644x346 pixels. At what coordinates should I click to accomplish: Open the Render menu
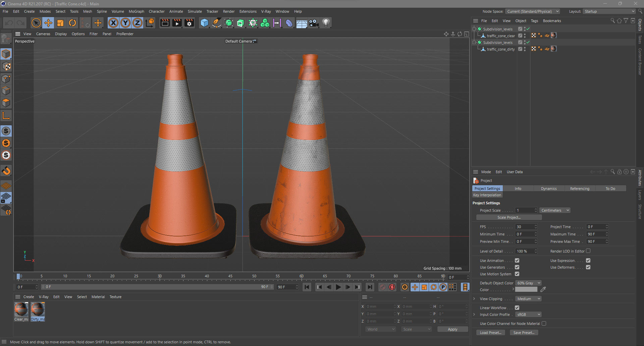(x=229, y=11)
